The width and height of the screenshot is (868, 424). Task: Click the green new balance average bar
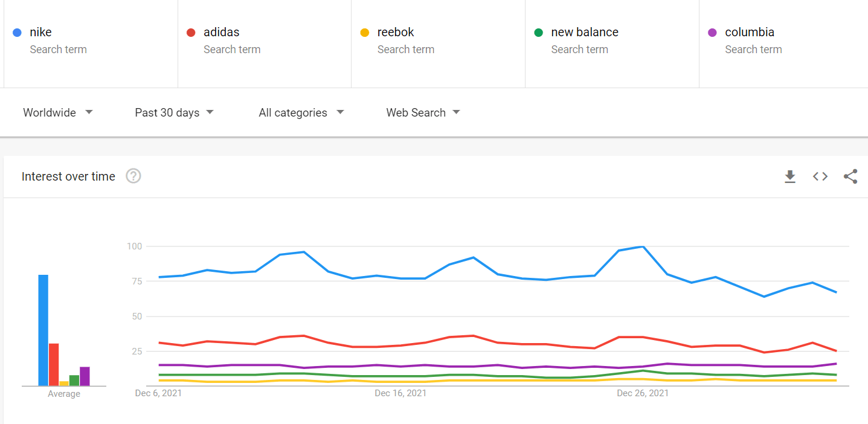point(74,381)
